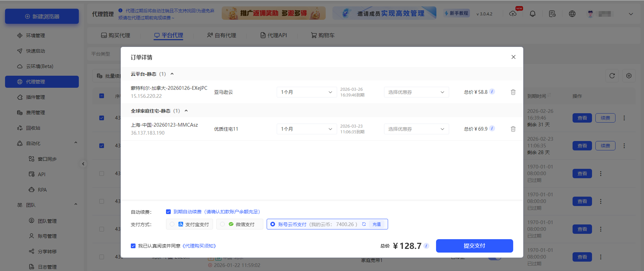Open more options for row expiring 2026-02-23

[x=624, y=146]
